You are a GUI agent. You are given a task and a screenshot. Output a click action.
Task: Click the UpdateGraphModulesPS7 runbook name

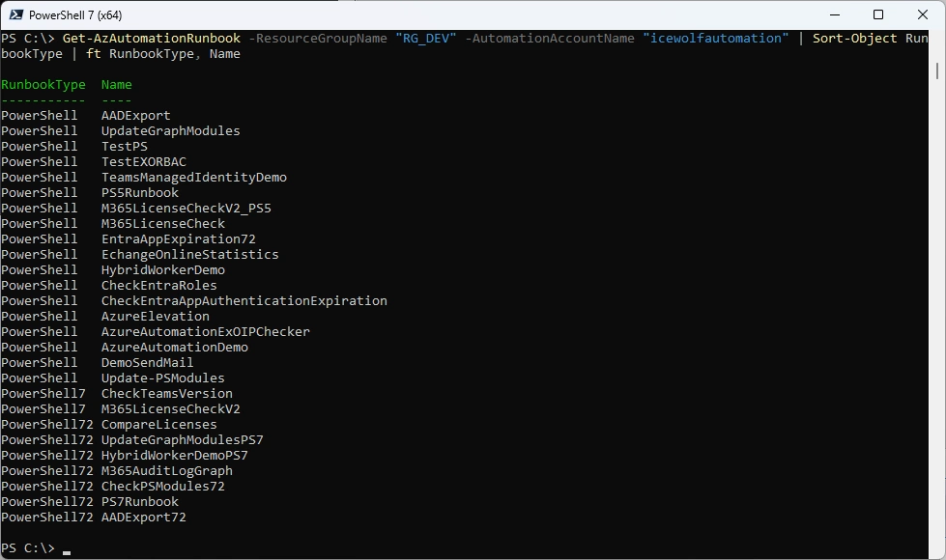pyautogui.click(x=183, y=440)
